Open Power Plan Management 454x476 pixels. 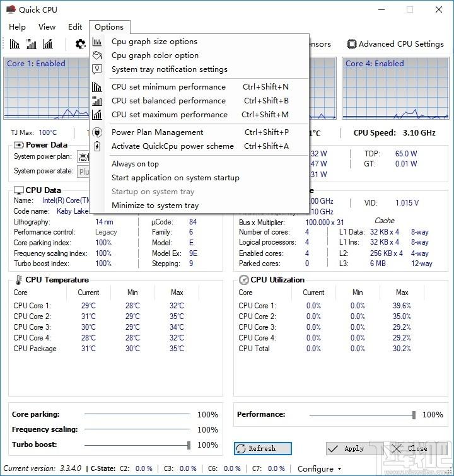199,132
